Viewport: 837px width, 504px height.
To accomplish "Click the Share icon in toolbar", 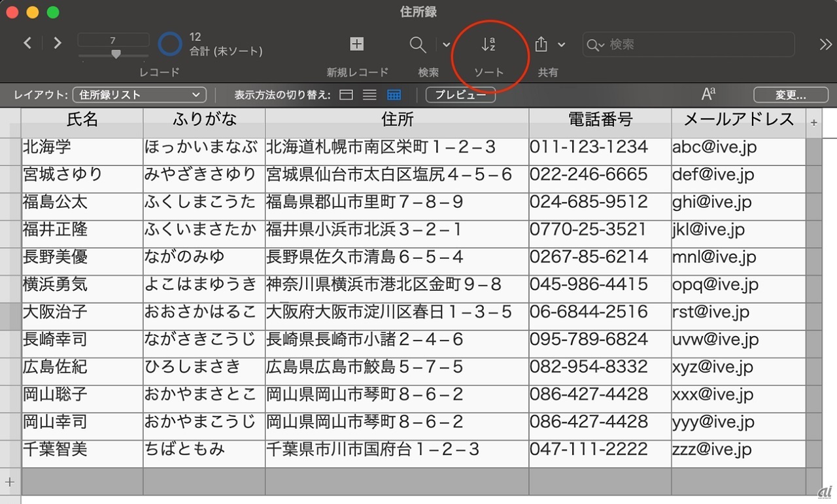I will click(541, 44).
